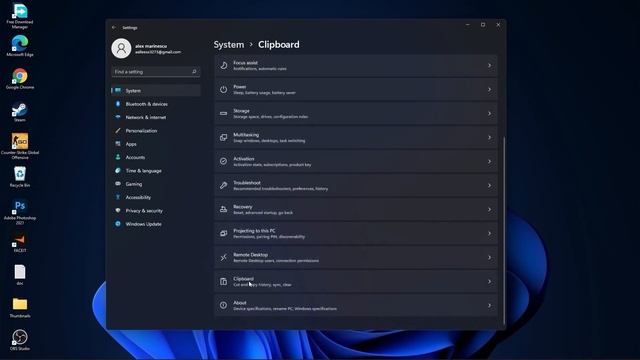Screen dimensions: 640x360
Task: Expand Troubleshoot row chevron
Action: 489,185
